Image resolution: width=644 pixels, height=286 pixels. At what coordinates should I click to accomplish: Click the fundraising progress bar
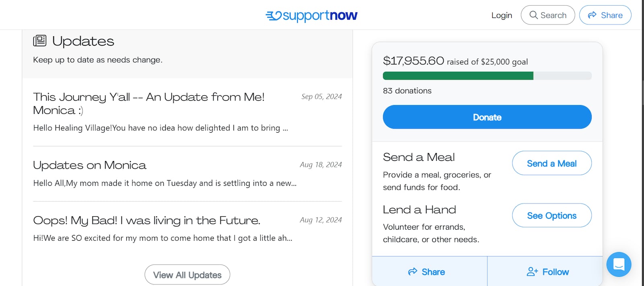(487, 76)
